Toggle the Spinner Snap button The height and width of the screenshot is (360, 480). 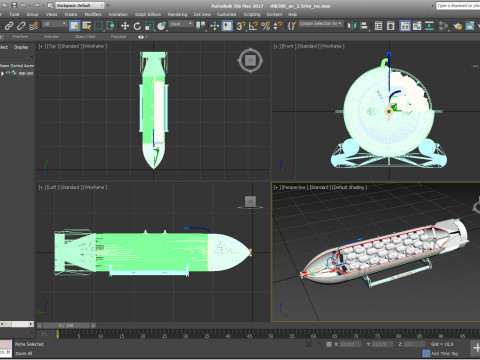278,26
